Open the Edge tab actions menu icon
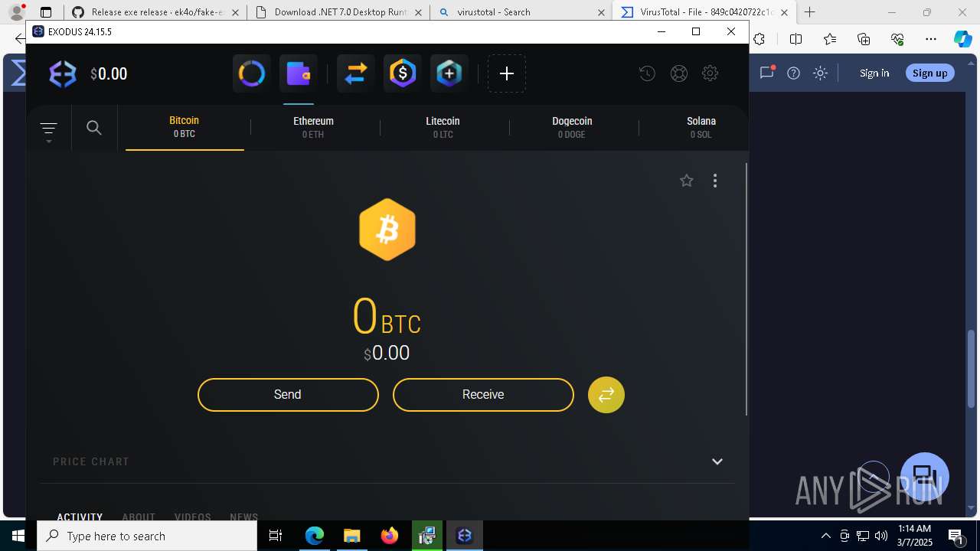Screen dimensions: 980x551 pyautogui.click(x=46, y=12)
